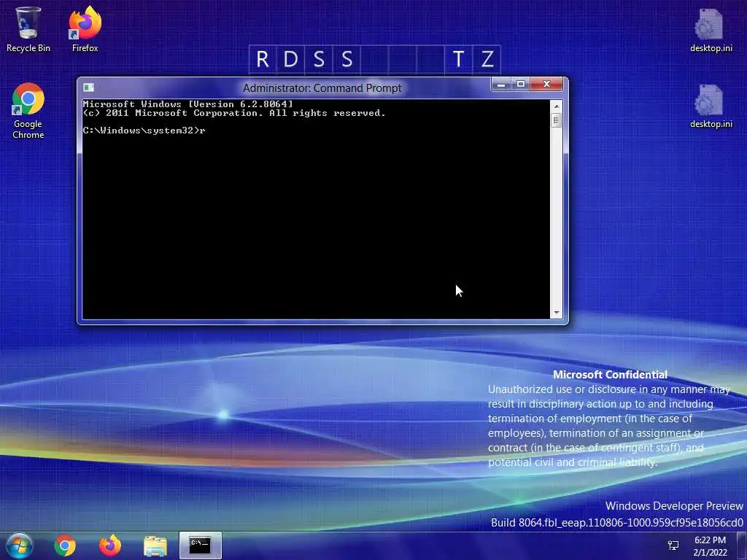Select the lower desktop.ini file icon
Viewport: 747px width, 560px height.
[711, 106]
